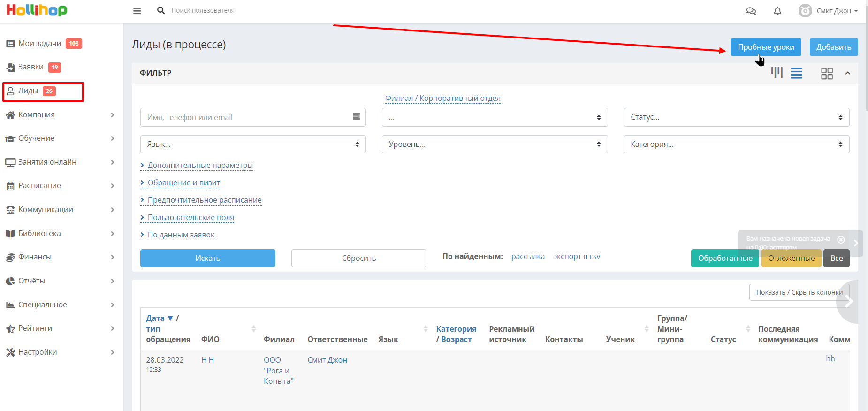Open the Филиал dropdown
This screenshot has width=868, height=411.
(495, 117)
